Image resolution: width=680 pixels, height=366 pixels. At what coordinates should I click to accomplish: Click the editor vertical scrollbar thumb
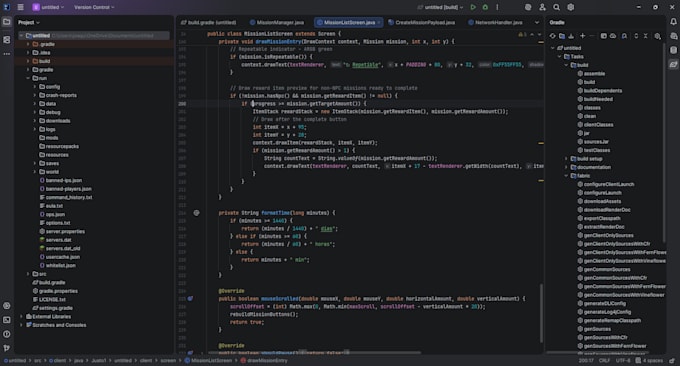coord(541,313)
